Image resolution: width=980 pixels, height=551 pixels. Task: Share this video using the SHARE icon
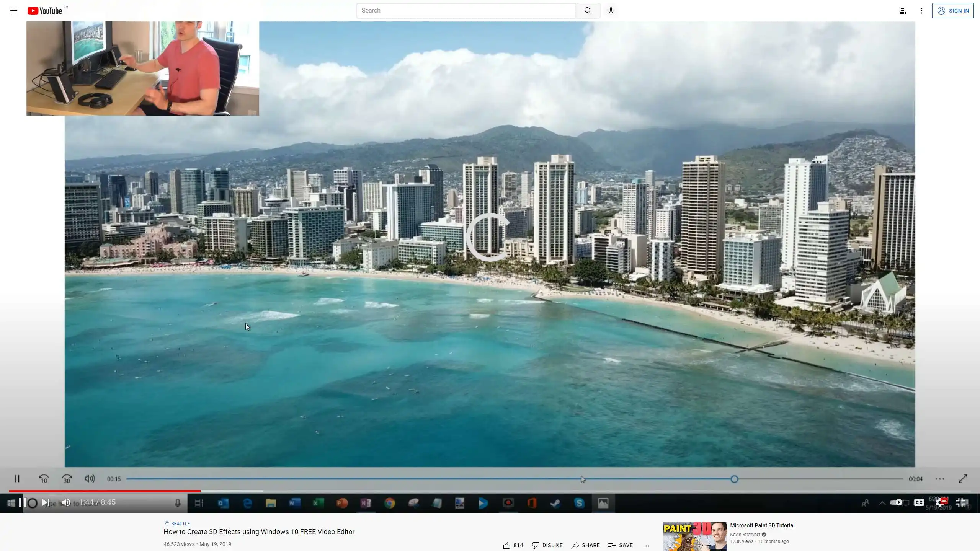(x=575, y=545)
